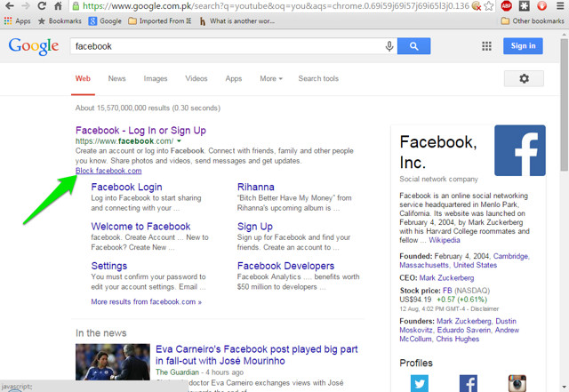569x392 pixels.
Task: Click the Cambridge, Massachusetts, United States link
Action: point(464,260)
